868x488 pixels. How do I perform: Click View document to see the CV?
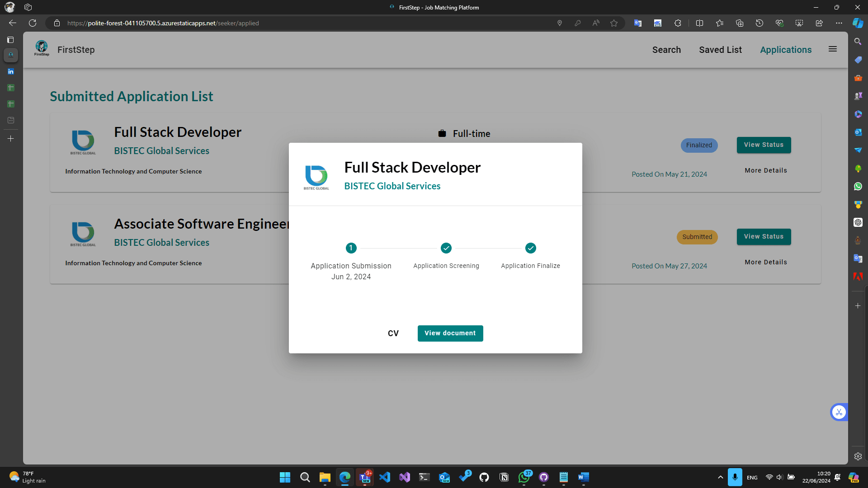tap(450, 333)
